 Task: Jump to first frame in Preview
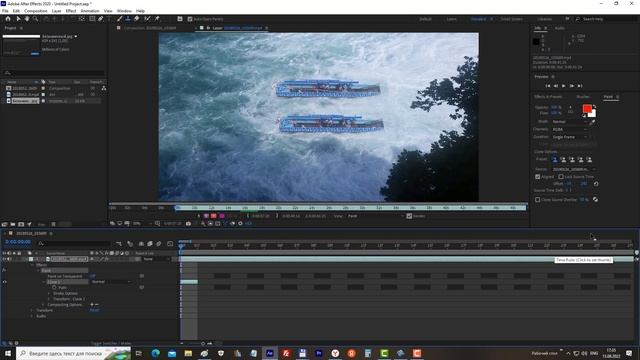pos(548,86)
